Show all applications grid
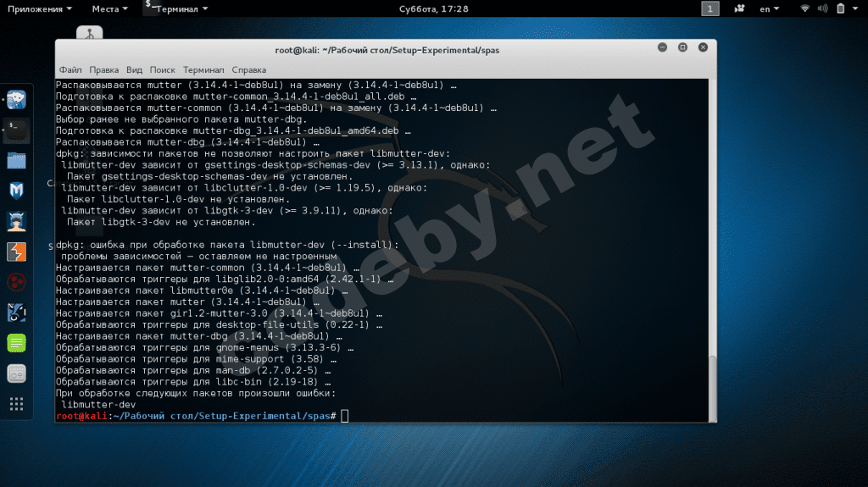868x487 pixels. (x=17, y=404)
